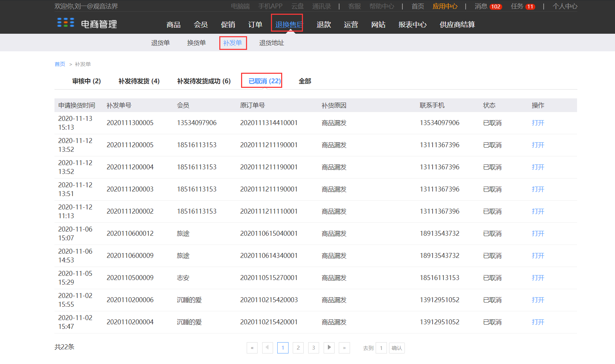Open 客服 top link
This screenshot has width=615, height=364.
[354, 6]
